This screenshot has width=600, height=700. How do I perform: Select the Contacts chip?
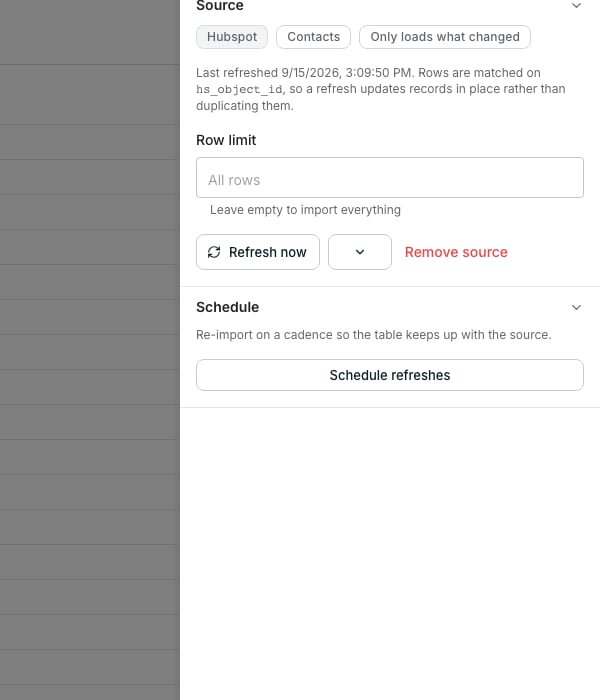coord(313,37)
